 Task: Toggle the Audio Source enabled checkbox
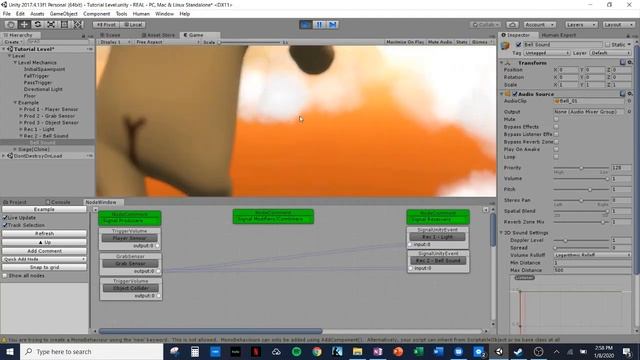coord(515,94)
